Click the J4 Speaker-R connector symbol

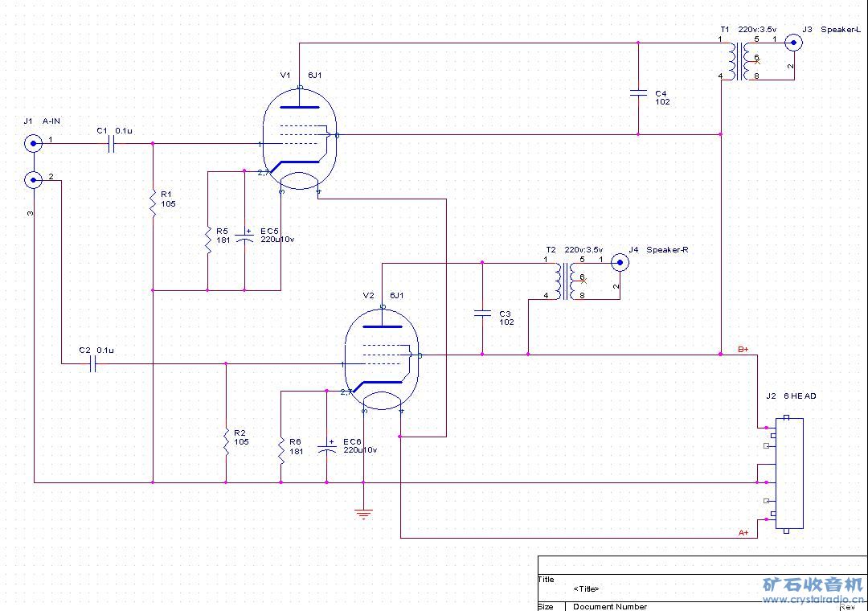620,263
